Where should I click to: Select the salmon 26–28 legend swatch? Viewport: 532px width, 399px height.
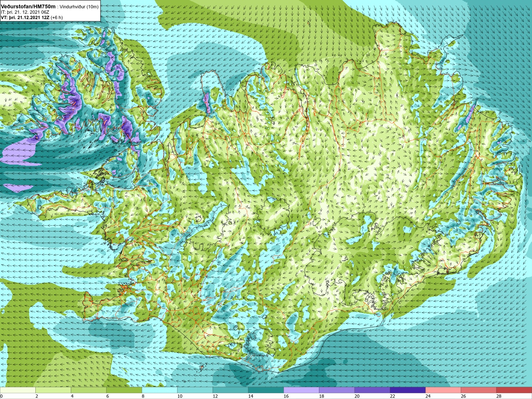(x=479, y=390)
